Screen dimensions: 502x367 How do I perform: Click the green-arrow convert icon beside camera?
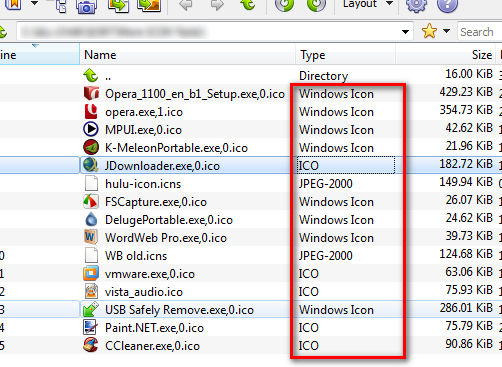click(118, 5)
